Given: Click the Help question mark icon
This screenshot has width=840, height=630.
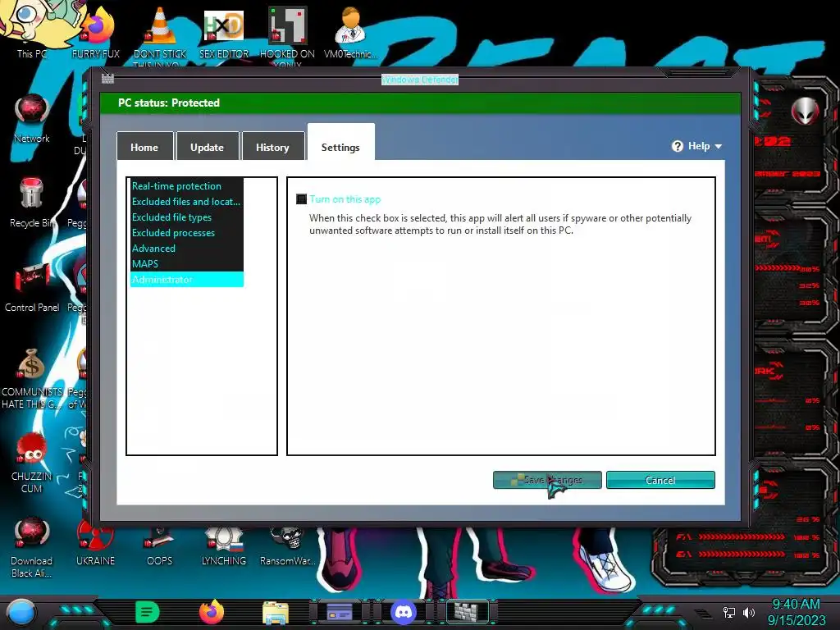Looking at the screenshot, I should pyautogui.click(x=678, y=146).
